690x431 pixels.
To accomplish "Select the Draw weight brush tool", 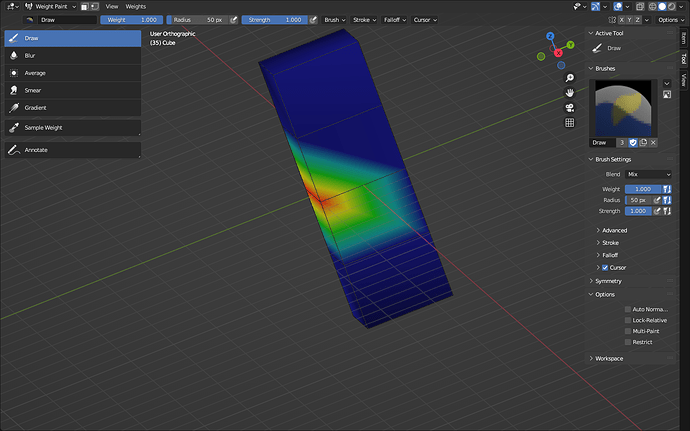I will click(x=73, y=38).
